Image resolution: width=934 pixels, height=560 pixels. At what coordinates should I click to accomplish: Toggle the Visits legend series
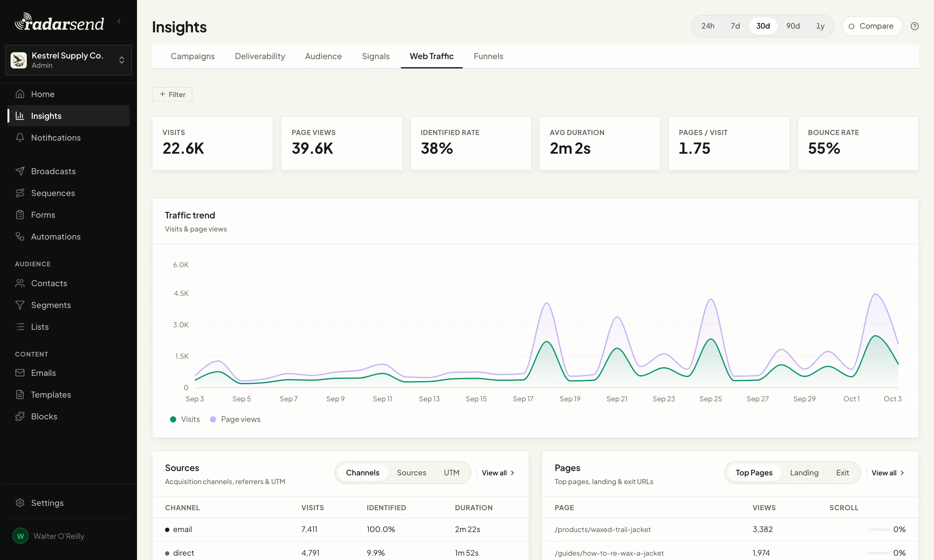tap(185, 419)
